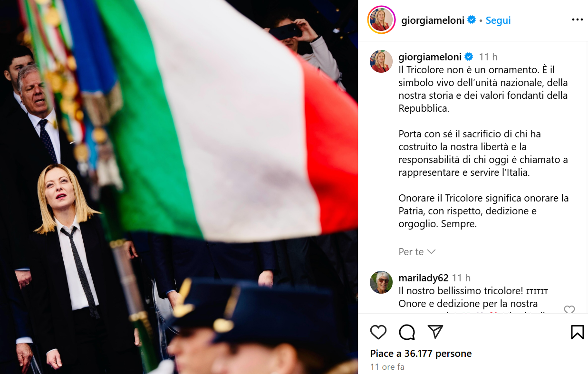Like the post with heart icon
Screen dimensions: 588x374
[378, 332]
